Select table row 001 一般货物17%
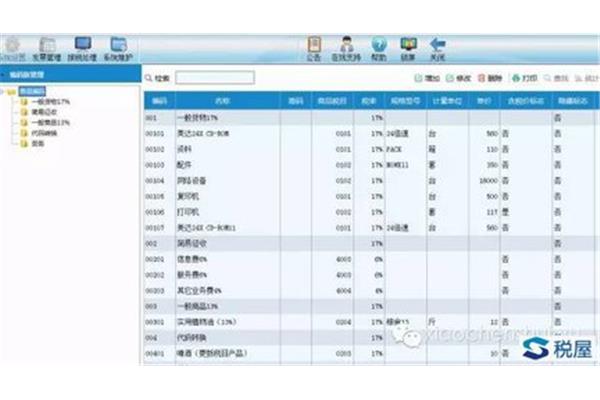 pyautogui.click(x=370, y=118)
